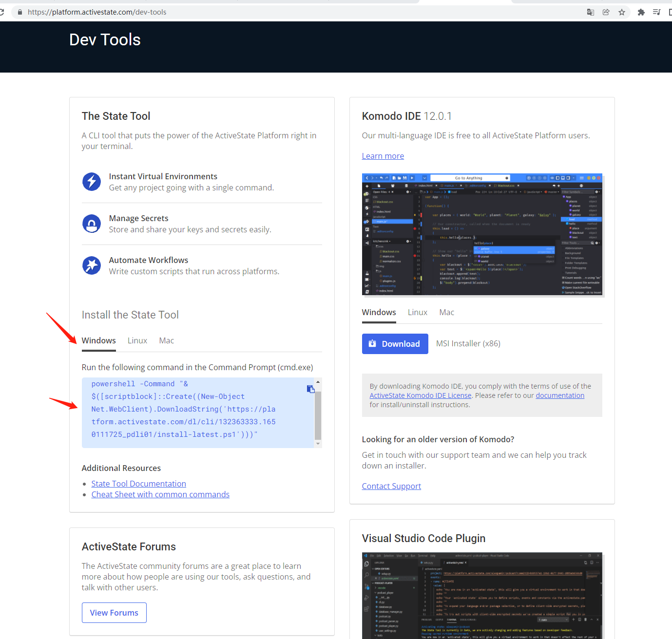Open the ActiveState Komodo IDE License link

(x=421, y=395)
